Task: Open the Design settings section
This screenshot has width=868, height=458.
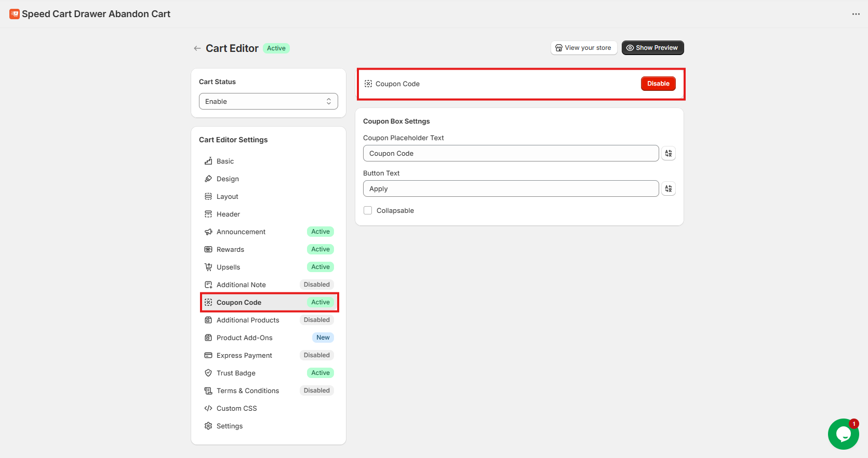Action: point(228,179)
